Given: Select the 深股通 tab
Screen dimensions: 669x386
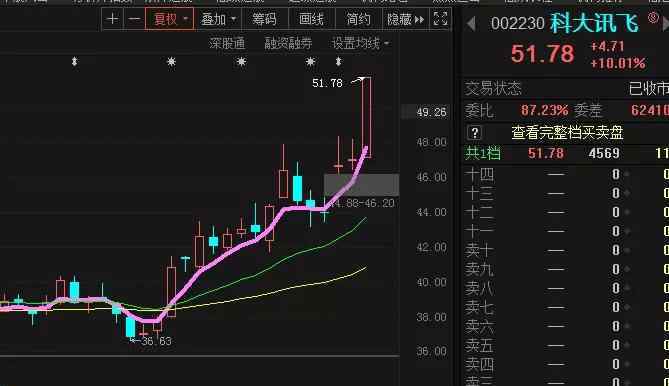Looking at the screenshot, I should (x=227, y=43).
